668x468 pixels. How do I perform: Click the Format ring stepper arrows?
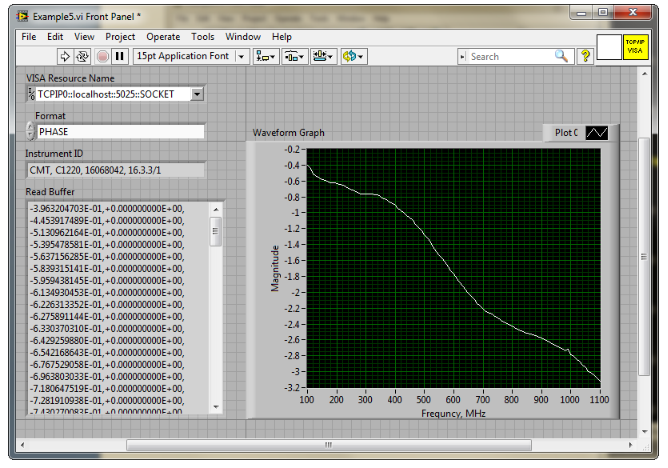30,131
